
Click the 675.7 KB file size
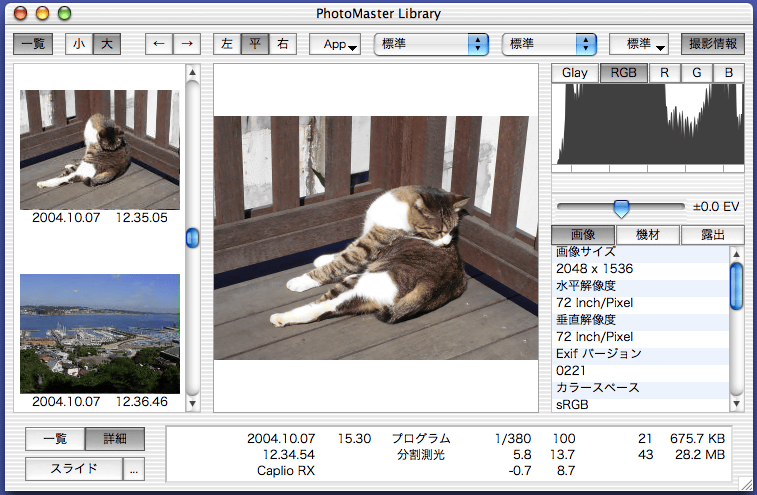click(697, 438)
